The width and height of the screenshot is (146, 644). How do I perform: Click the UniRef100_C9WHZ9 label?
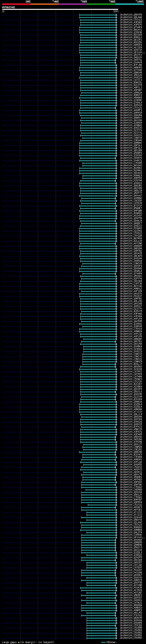click(131, 361)
